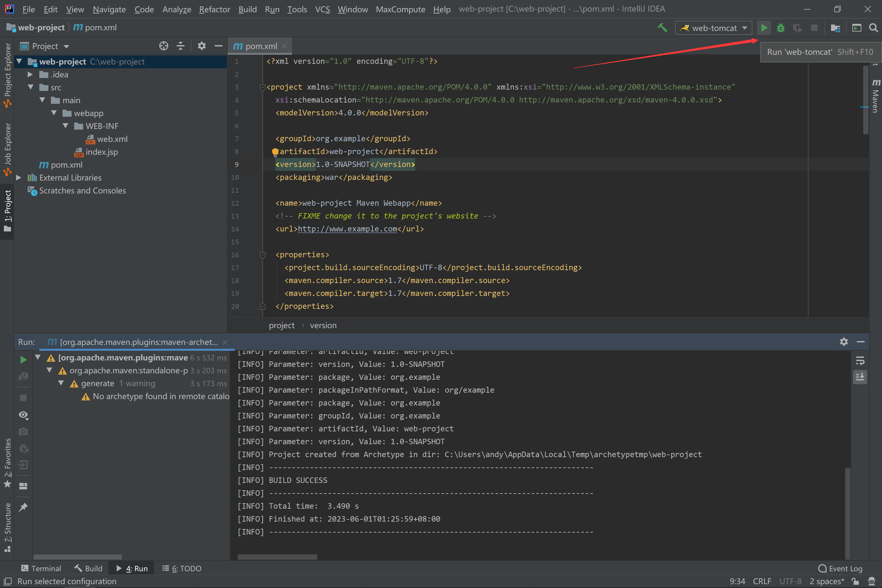Expand the .idea folder in project tree
The image size is (882, 588).
(x=30, y=74)
